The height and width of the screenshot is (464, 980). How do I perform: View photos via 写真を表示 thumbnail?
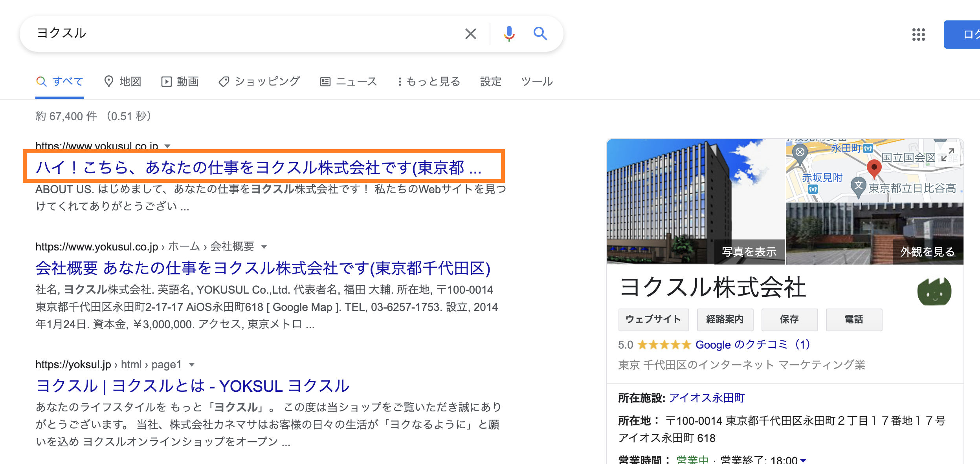coord(749,251)
